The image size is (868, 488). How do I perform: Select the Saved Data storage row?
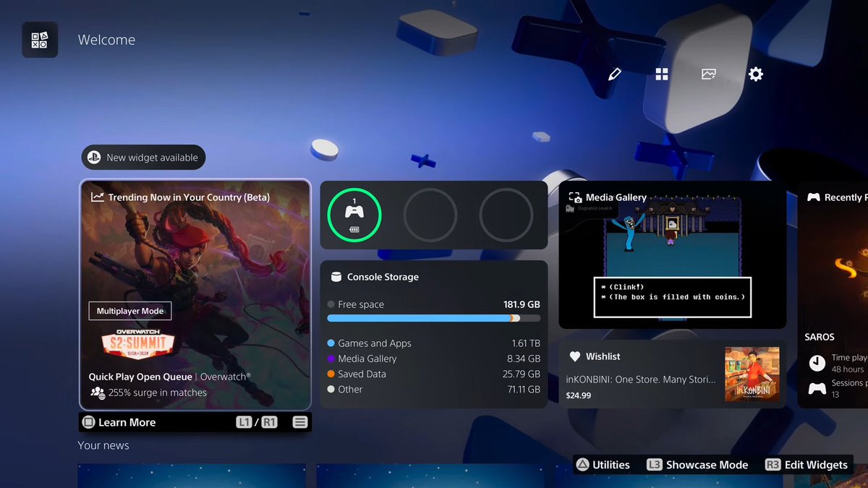pyautogui.click(x=434, y=374)
